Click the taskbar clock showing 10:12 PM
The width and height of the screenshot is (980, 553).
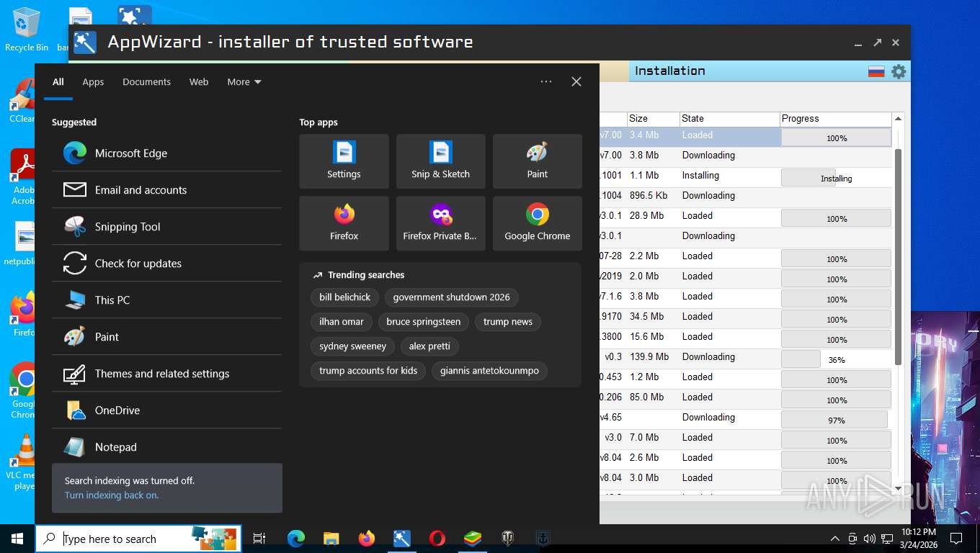coord(918,538)
